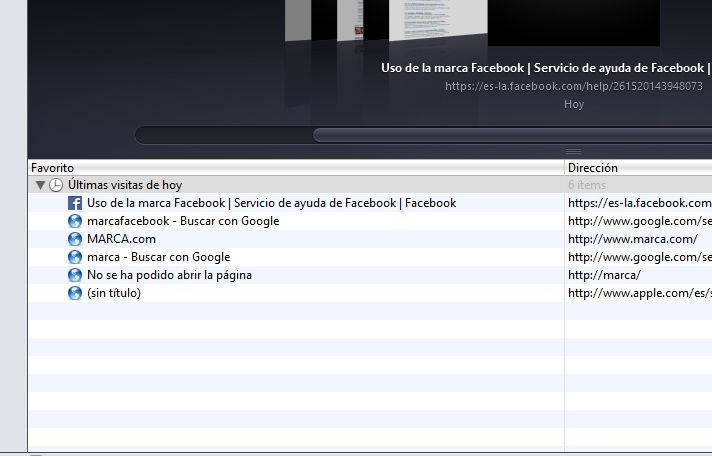Click globe icon for marca - Buscar con Google
The height and width of the screenshot is (456, 712).
tap(75, 257)
